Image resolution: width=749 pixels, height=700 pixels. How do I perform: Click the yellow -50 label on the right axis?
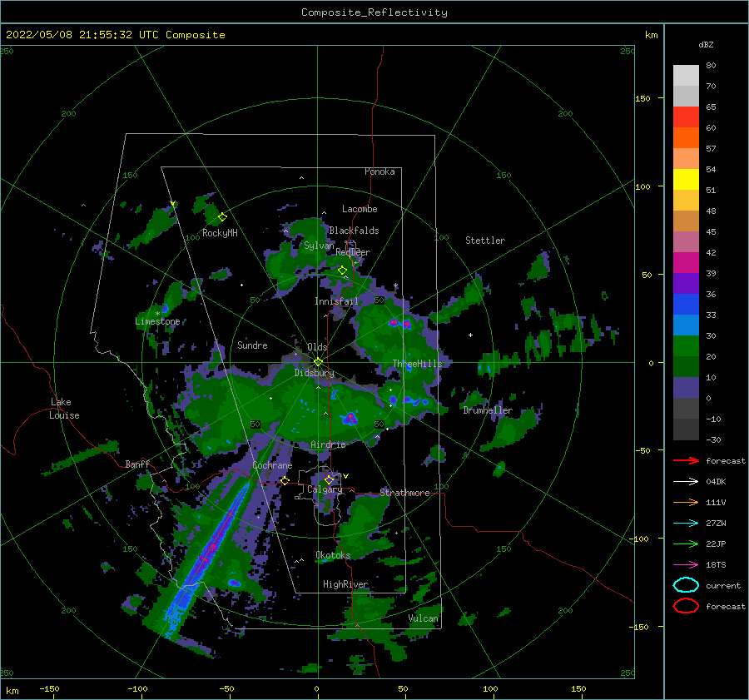pos(642,450)
